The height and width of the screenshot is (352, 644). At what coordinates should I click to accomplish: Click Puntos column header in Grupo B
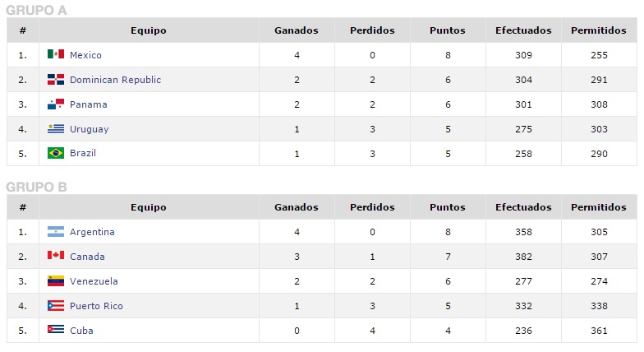tap(447, 207)
